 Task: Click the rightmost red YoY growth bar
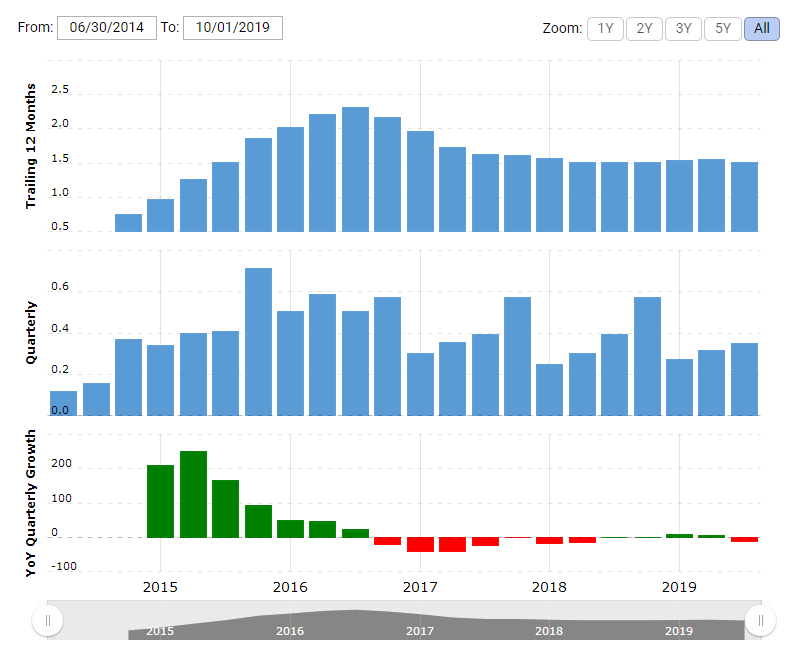click(744, 540)
